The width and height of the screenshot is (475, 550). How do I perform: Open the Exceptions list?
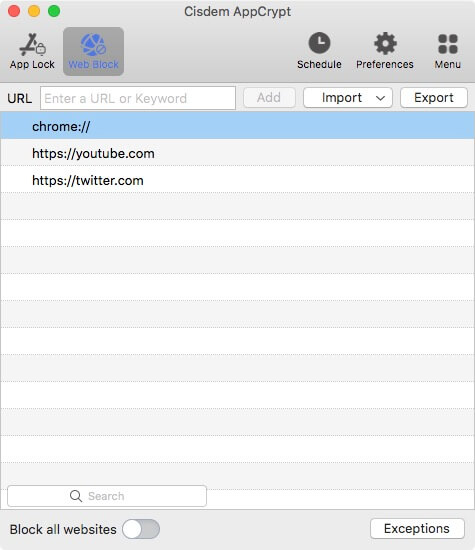pos(417,528)
